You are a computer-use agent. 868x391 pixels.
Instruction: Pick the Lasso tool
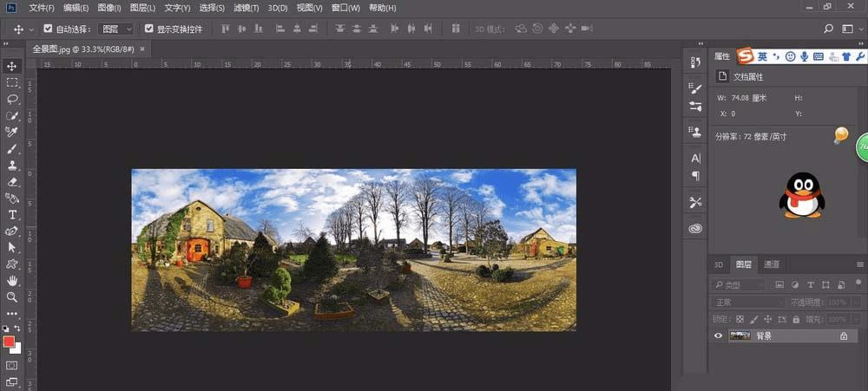pos(12,99)
